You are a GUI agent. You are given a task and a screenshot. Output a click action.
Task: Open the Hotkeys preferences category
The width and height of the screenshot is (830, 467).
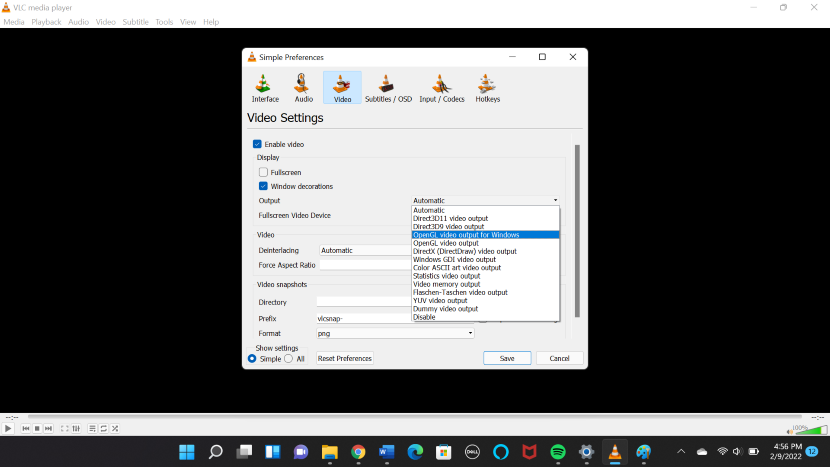(487, 88)
